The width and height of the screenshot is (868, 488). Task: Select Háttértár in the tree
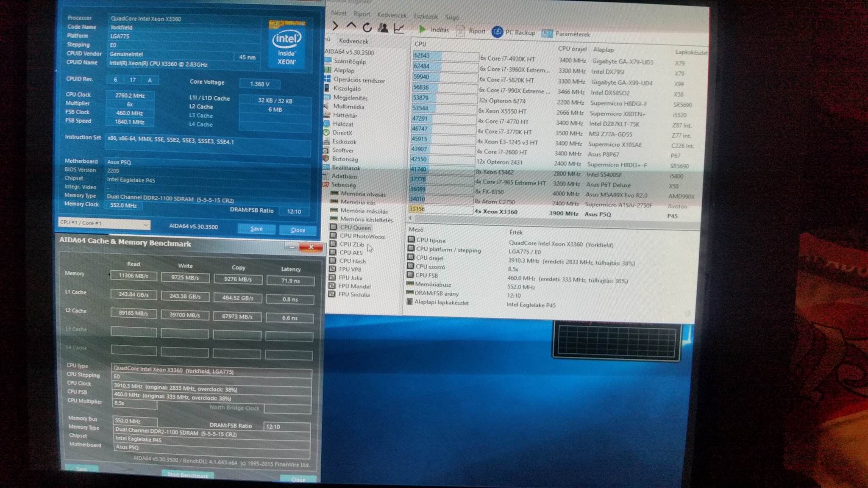(x=345, y=115)
